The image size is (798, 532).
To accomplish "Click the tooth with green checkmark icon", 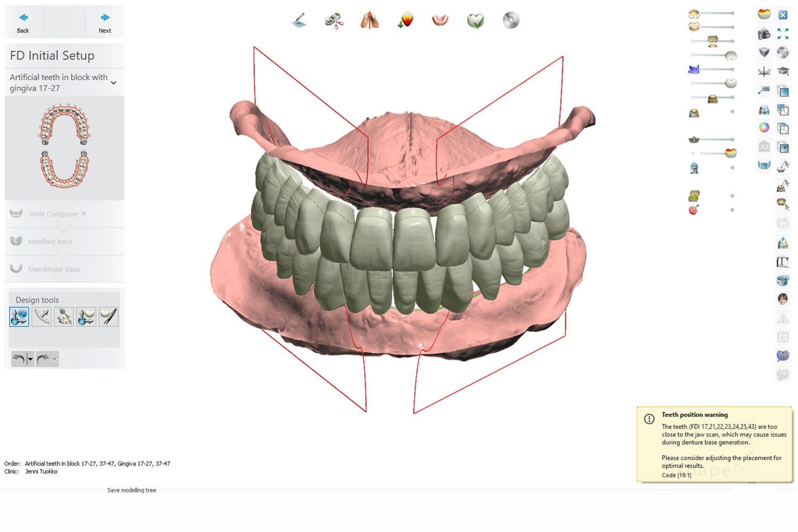I will coord(475,21).
